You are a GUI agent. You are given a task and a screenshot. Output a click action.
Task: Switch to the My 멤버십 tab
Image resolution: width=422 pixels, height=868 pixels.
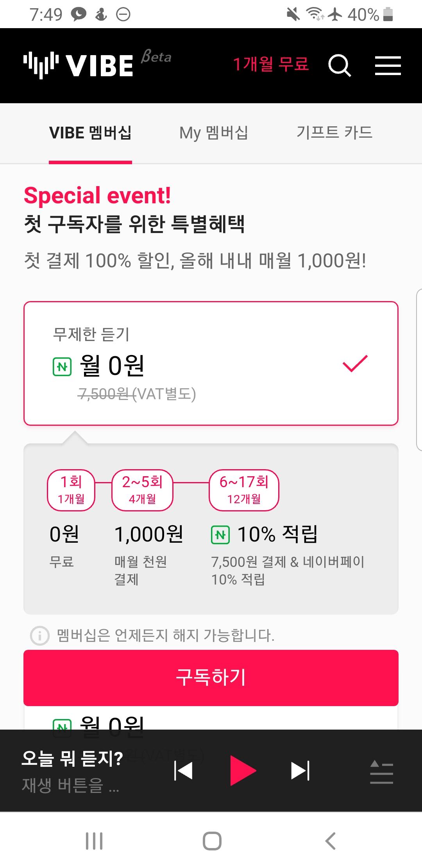click(214, 133)
